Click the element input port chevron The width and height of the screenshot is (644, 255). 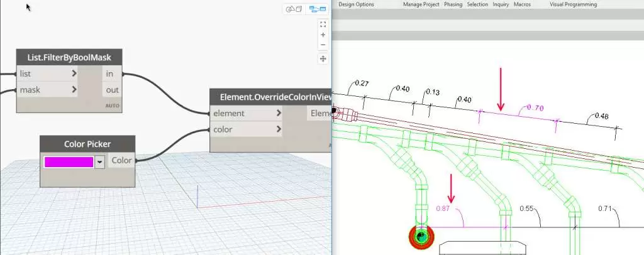279,114
